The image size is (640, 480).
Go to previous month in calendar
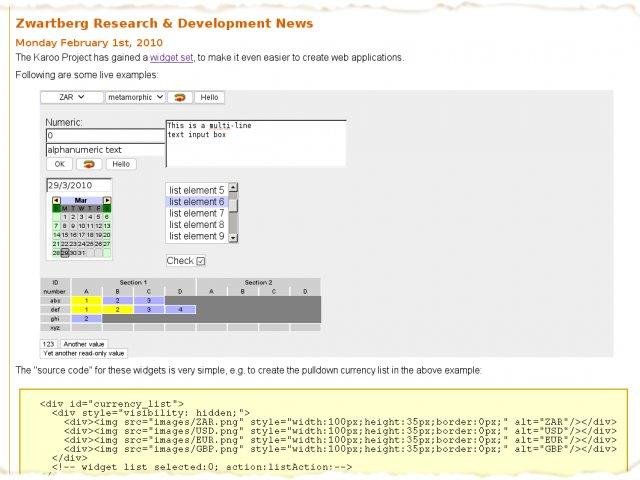click(56, 200)
